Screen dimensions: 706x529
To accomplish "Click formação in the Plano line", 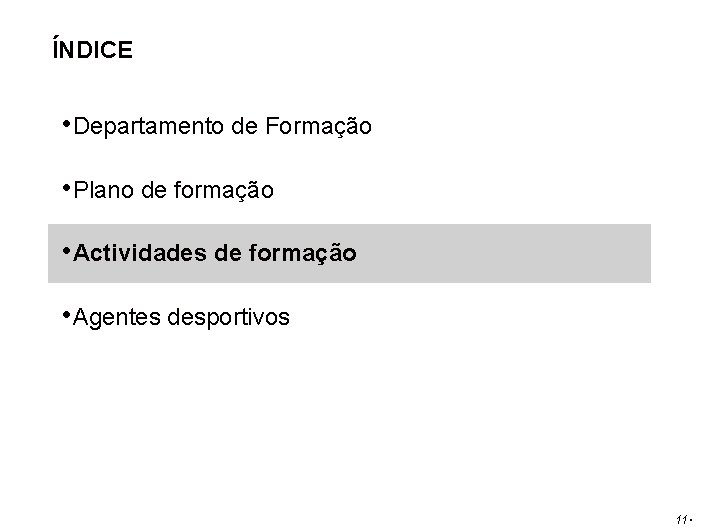I will (224, 190).
